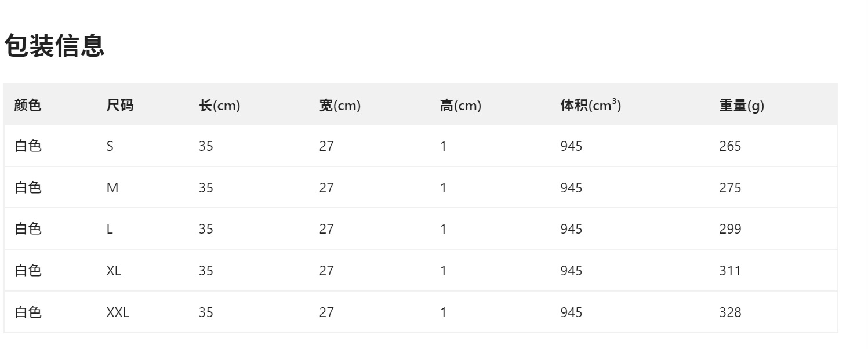Click the 高(cm) column header
The height and width of the screenshot is (349, 868).
click(460, 106)
